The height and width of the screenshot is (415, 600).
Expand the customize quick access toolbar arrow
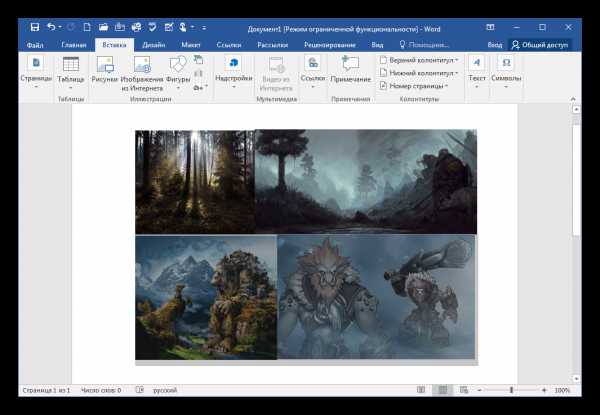tap(204, 28)
